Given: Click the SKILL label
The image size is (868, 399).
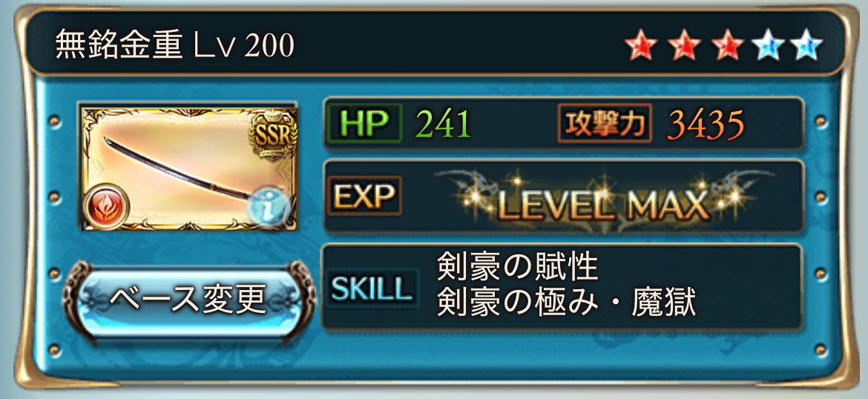Looking at the screenshot, I should (372, 287).
